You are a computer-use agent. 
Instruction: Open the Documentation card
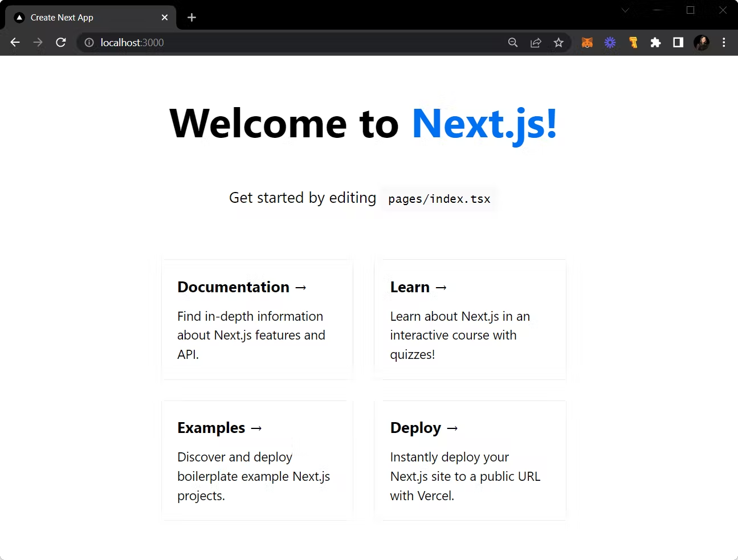[x=258, y=320]
